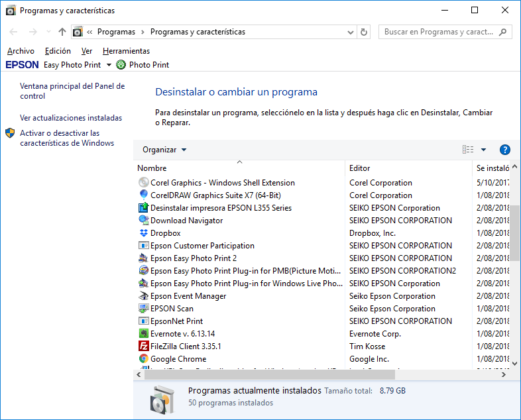The width and height of the screenshot is (521, 420).
Task: Open Ver actualizaciones instaladas link
Action: click(x=71, y=118)
